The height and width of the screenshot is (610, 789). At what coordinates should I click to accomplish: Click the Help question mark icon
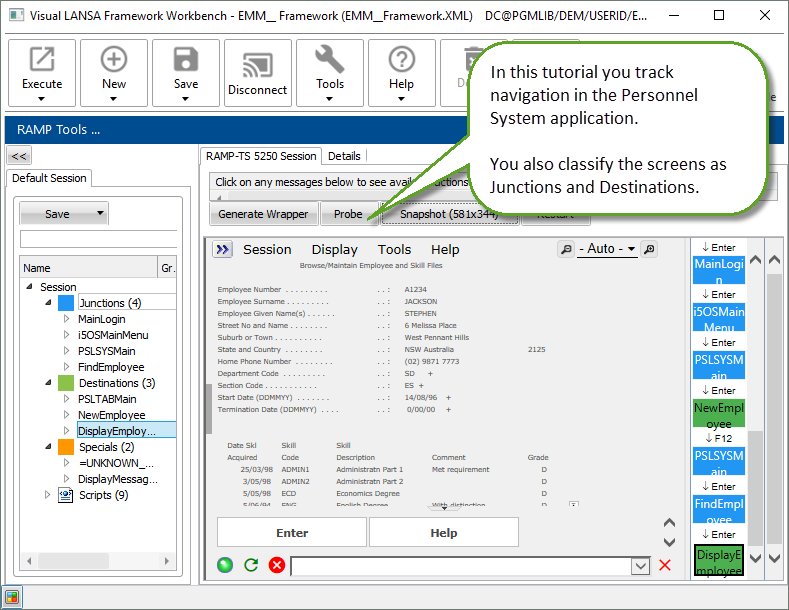click(402, 60)
